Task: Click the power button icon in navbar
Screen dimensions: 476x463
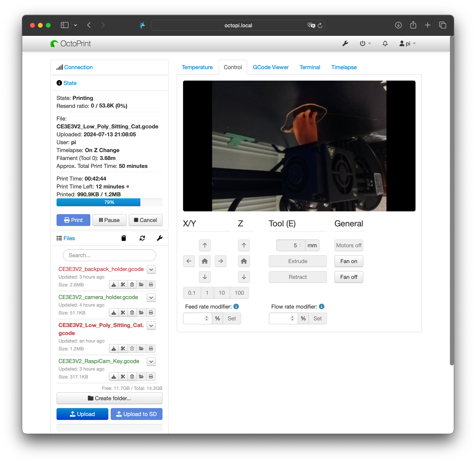Action: click(363, 43)
